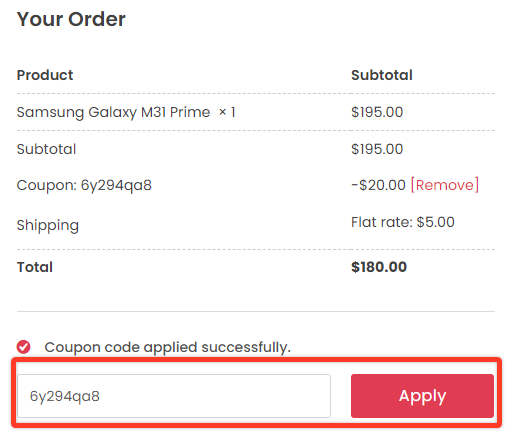Click the Coupon: 6y294qa8 label

[84, 185]
